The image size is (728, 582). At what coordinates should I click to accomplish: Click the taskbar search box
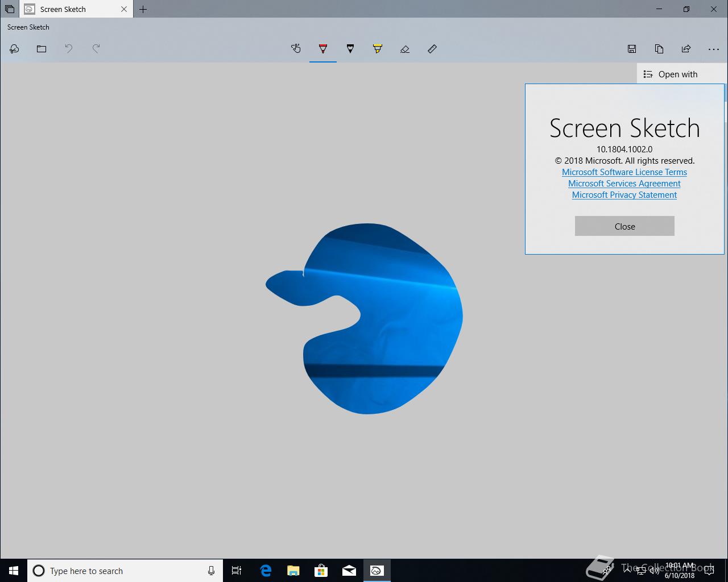[125, 571]
